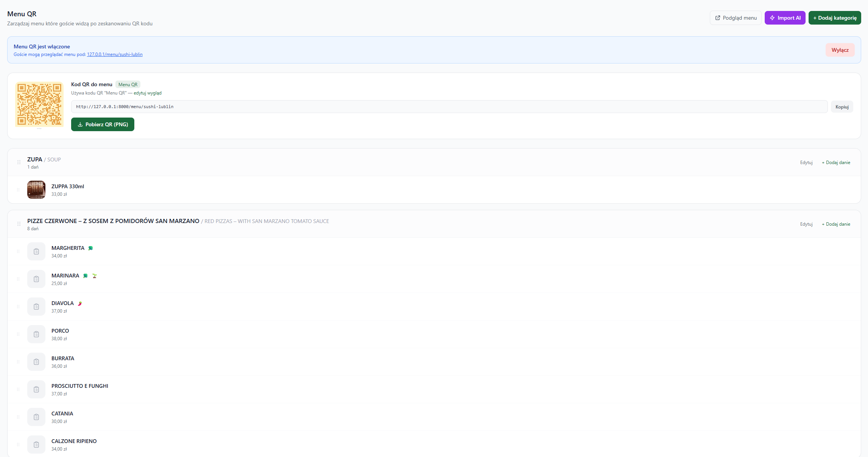Click the menu URL text field
This screenshot has width=868, height=457.
click(x=449, y=107)
